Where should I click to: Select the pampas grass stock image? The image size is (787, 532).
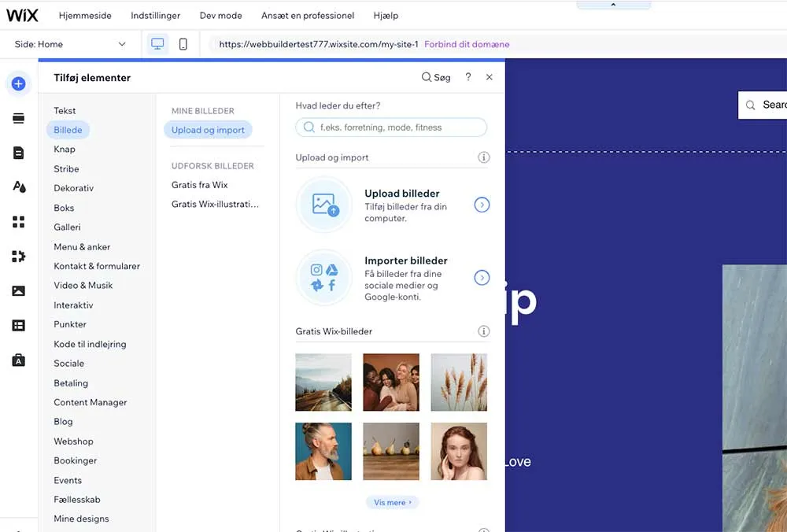click(x=459, y=382)
